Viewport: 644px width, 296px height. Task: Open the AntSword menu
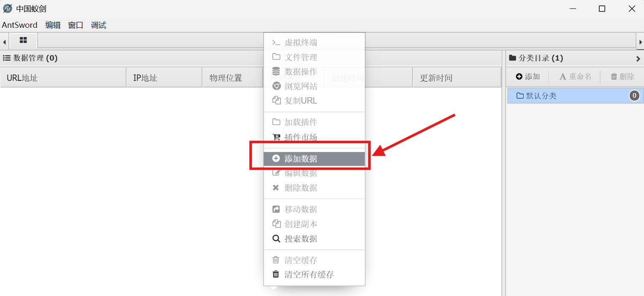tap(20, 25)
